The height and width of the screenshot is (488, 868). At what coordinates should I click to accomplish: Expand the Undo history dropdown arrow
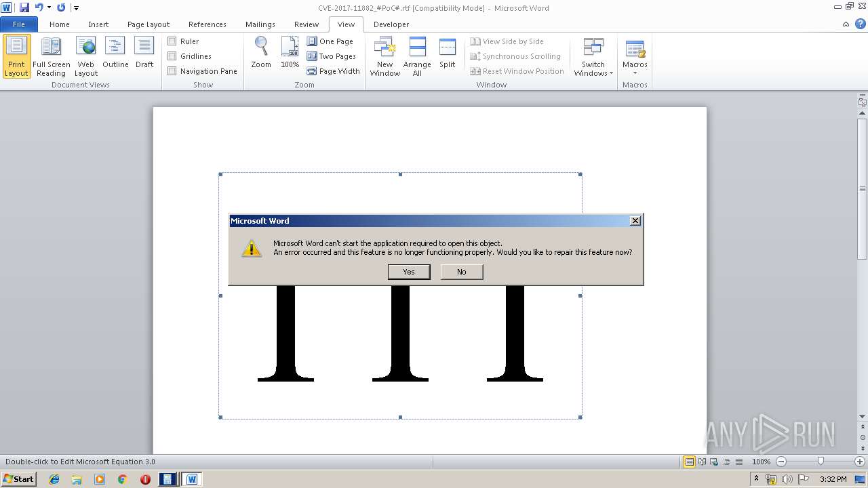[49, 7]
